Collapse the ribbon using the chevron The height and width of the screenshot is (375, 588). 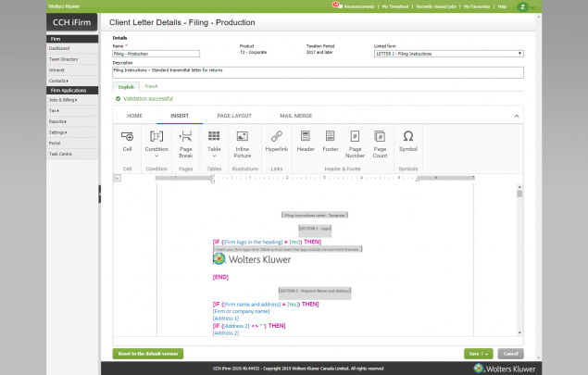coord(516,116)
